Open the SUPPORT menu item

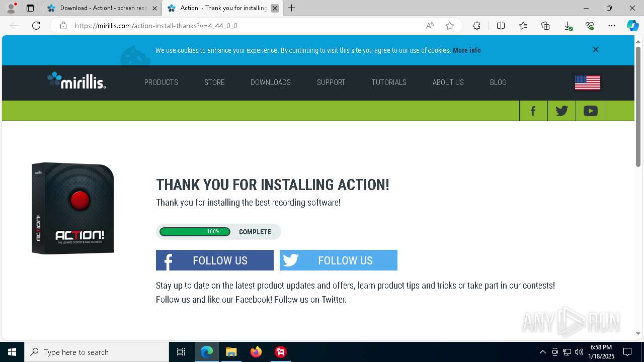tap(331, 82)
